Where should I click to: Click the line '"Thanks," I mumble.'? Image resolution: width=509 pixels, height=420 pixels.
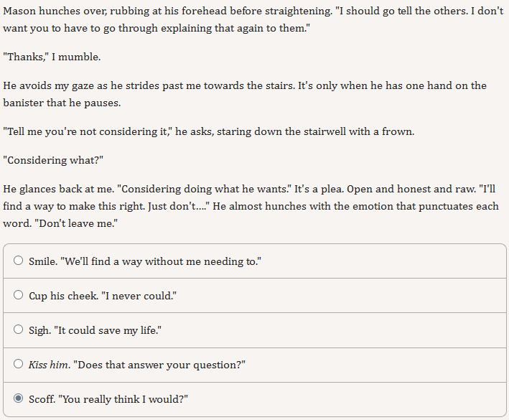(x=52, y=57)
